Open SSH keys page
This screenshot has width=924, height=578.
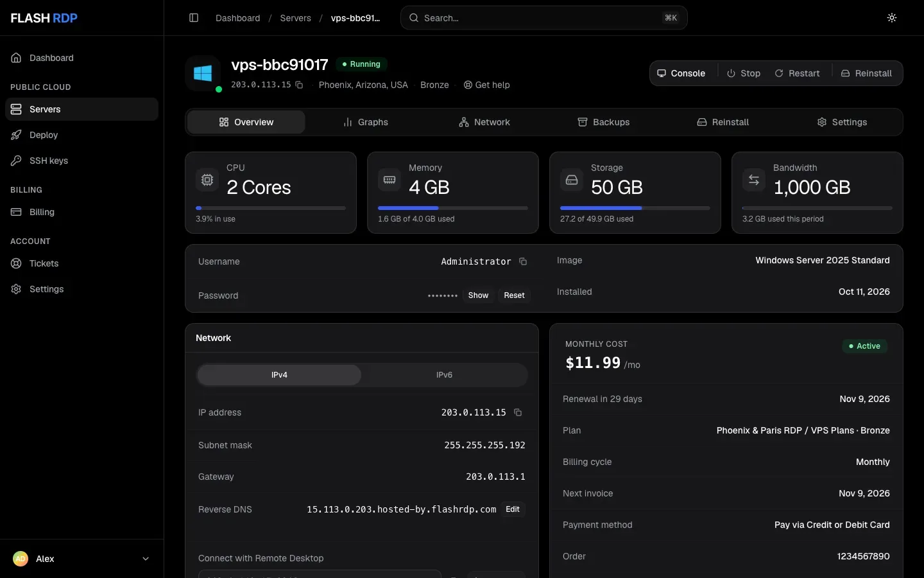tap(81, 161)
